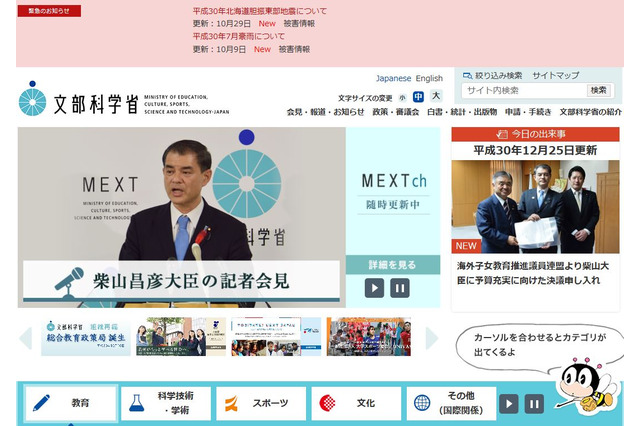The height and width of the screenshot is (426, 640).
Task: Click the flask icon for science
Action: pos(136,403)
